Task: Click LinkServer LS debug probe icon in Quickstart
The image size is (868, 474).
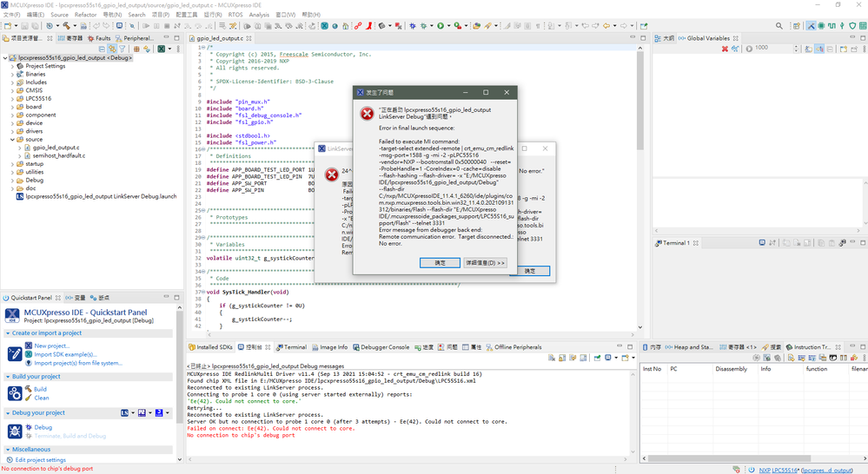Action: pos(125,413)
